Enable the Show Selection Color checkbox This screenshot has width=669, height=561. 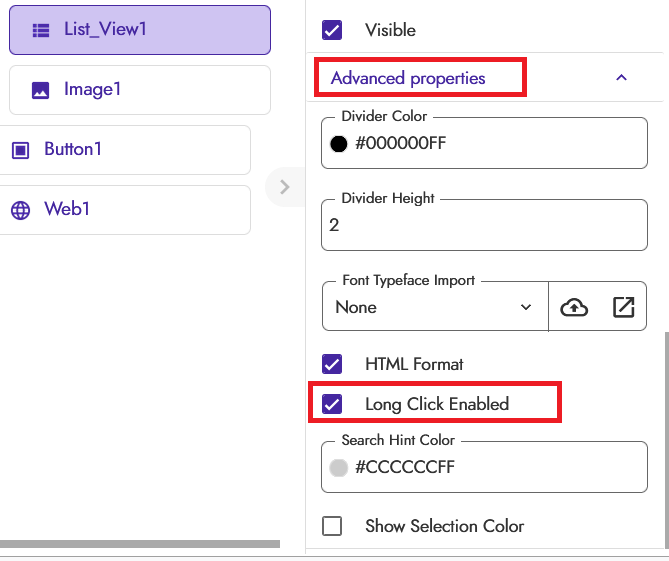click(332, 526)
